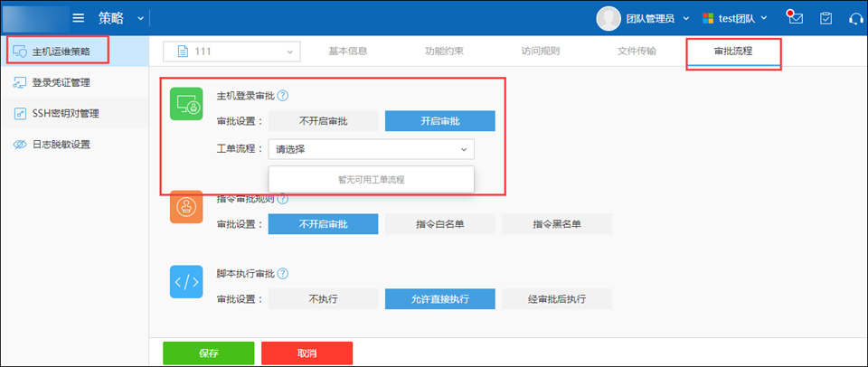Click the orange 指令审批规则 stamp icon

[x=186, y=208]
